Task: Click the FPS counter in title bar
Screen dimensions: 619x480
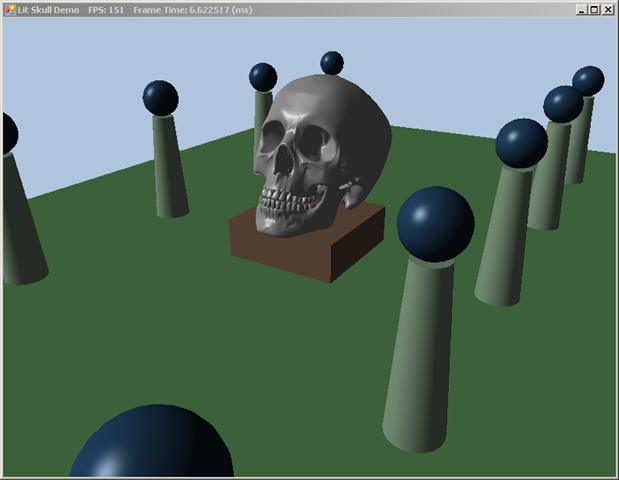Action: click(105, 9)
